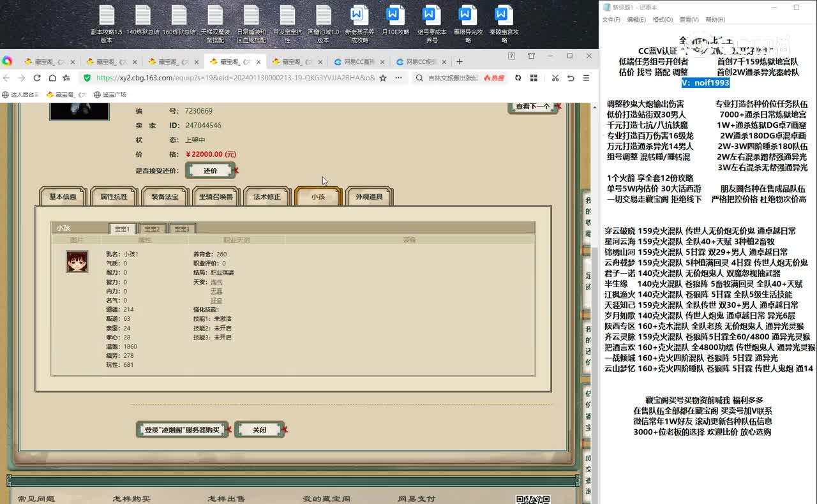Viewport: 817px width, 504px height.
Task: Click the search box with 吉林文旅 text
Action: click(453, 78)
